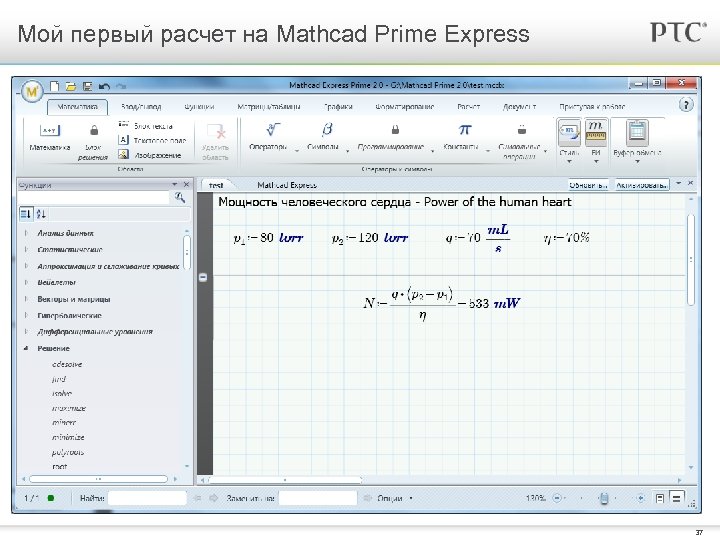Image resolution: width=720 pixels, height=540 pixels.
Task: Expand the Вейвлеты function category
Action: tap(26, 282)
